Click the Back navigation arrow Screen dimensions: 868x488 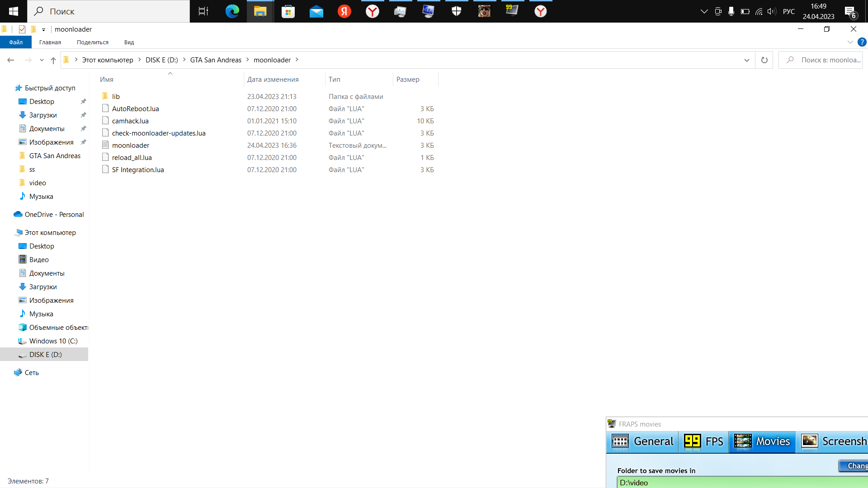[11, 60]
